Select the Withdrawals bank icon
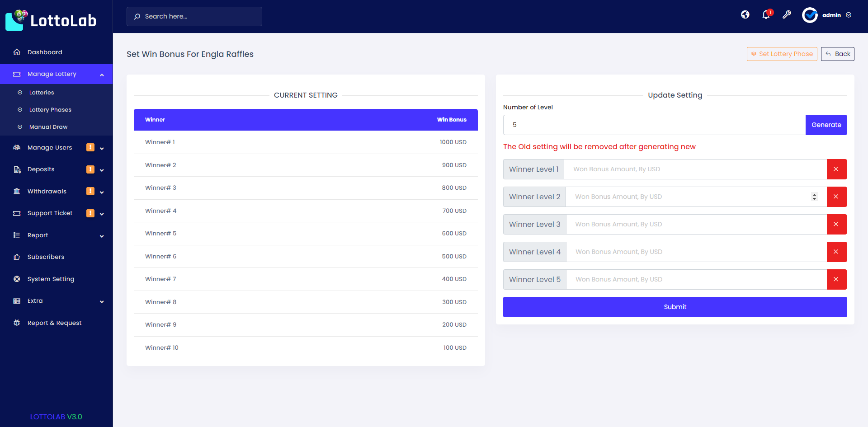This screenshot has width=868, height=427. (x=17, y=191)
